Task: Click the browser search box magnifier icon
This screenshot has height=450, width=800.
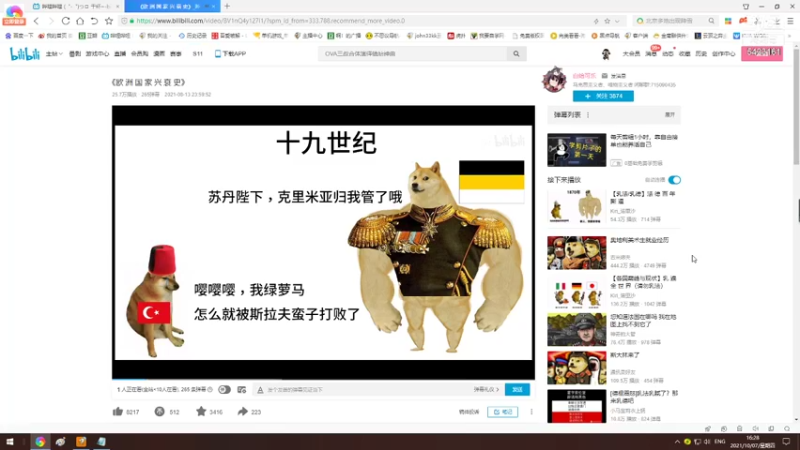Action: pos(711,21)
